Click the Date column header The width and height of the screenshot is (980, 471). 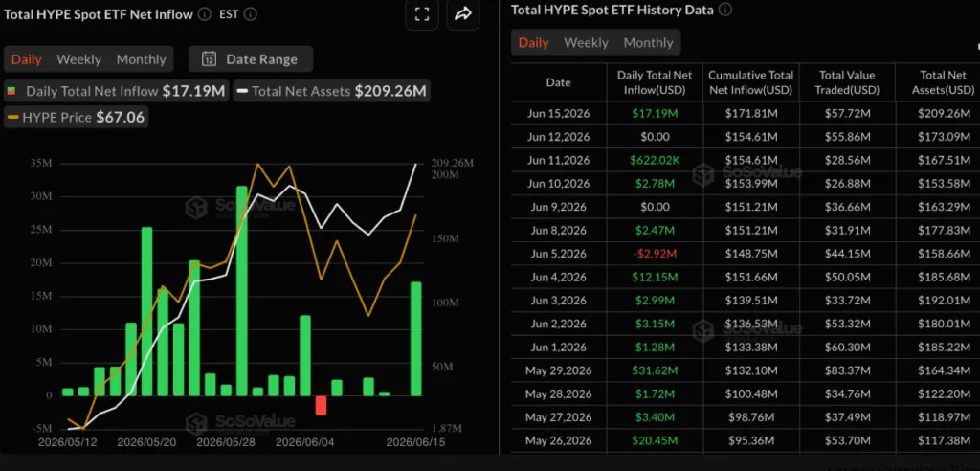click(559, 82)
